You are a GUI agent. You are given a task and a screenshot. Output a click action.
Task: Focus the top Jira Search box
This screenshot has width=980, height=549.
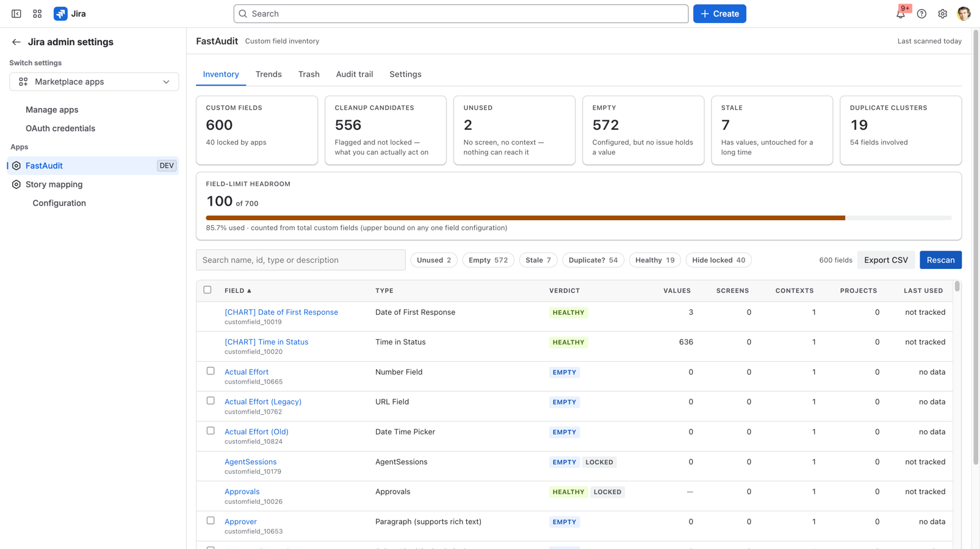click(461, 13)
